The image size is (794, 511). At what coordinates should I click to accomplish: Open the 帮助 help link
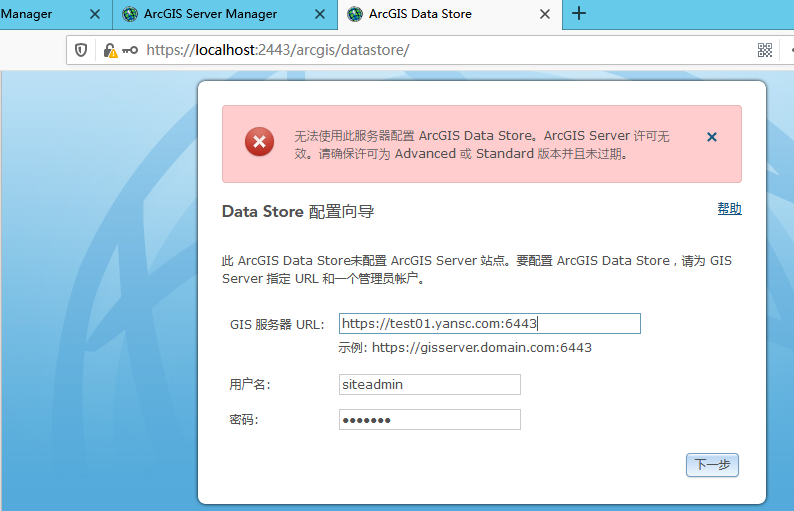coord(729,209)
